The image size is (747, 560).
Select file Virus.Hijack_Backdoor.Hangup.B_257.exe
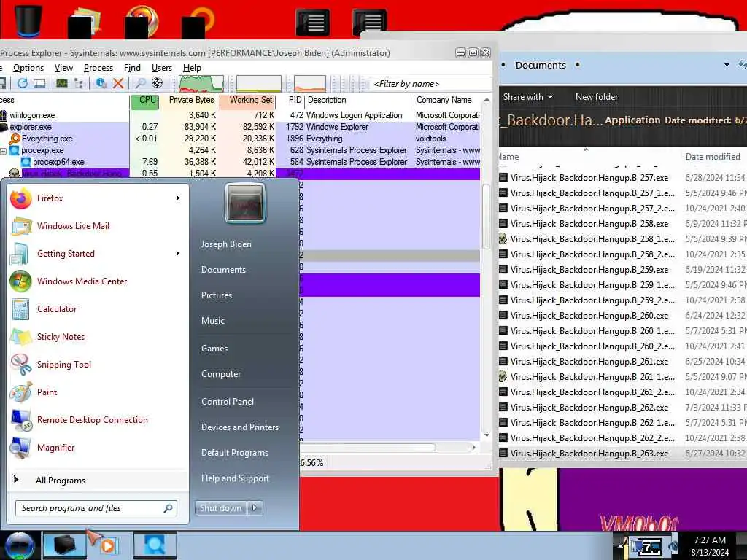point(589,178)
